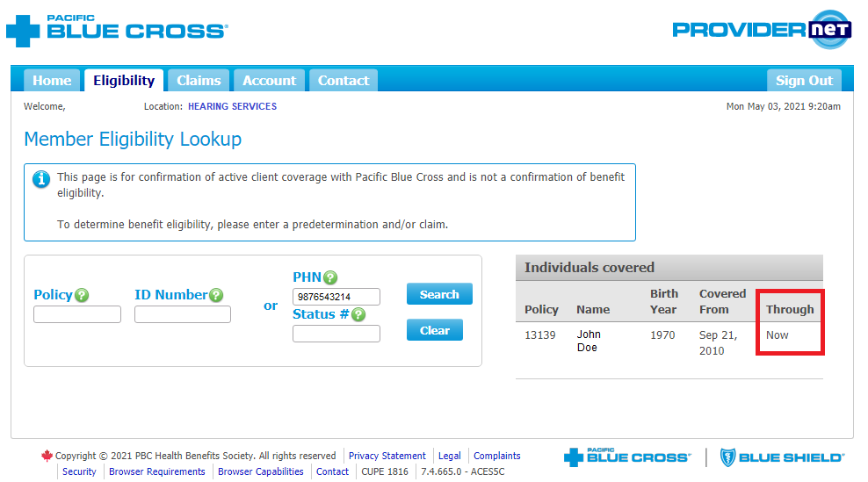Click the Search button
868x482 pixels.
pos(439,294)
